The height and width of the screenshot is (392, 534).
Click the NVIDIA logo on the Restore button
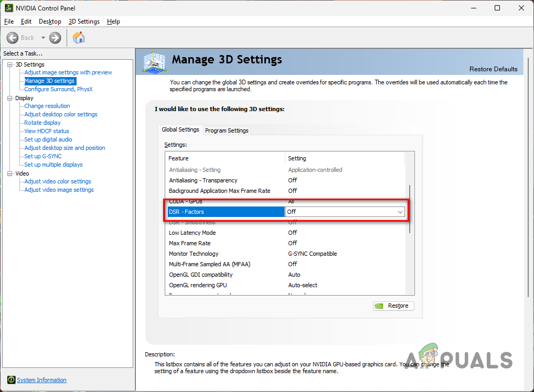pos(379,306)
